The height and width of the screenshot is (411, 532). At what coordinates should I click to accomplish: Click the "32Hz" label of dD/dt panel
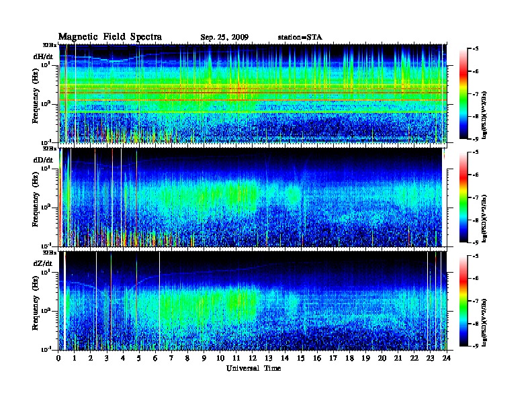click(x=50, y=148)
